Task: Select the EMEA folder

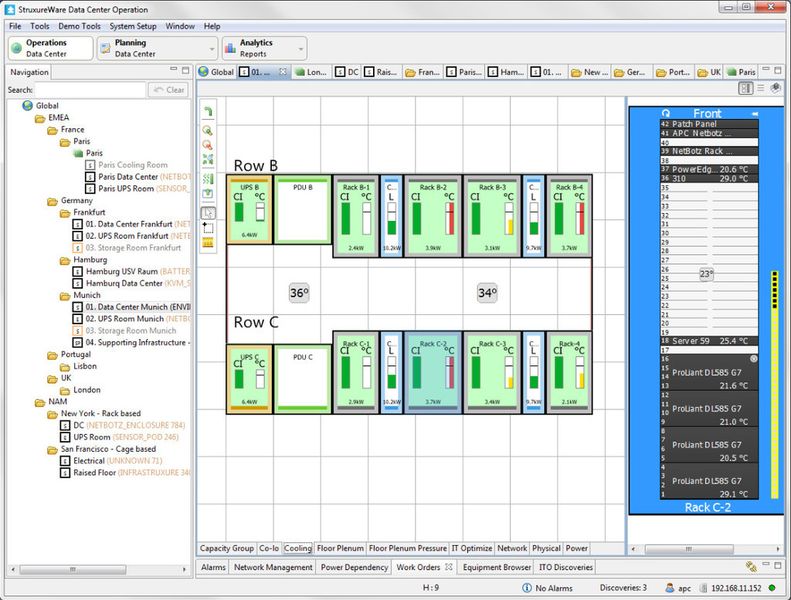Action: tap(59, 118)
